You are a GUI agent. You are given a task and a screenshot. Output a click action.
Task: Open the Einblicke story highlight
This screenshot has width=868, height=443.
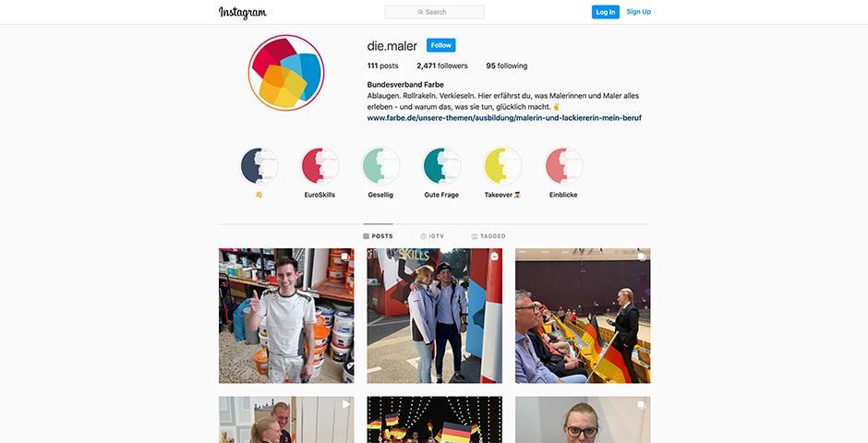pos(563,165)
